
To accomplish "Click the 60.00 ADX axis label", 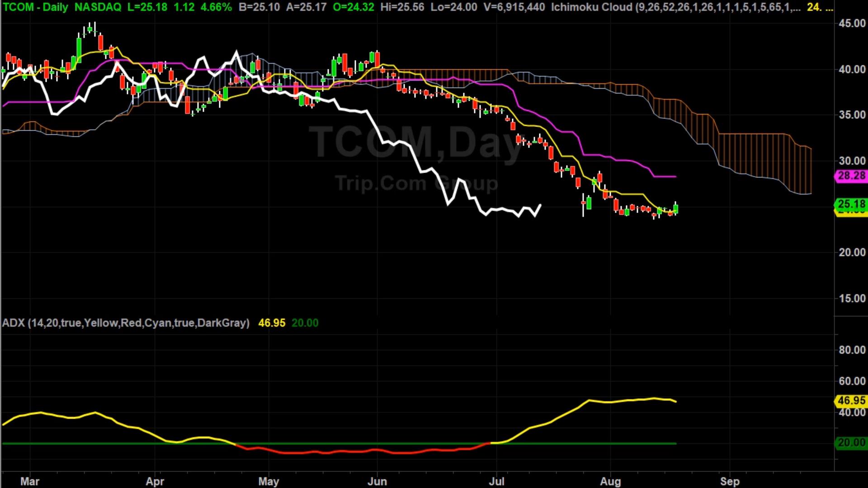I will click(852, 381).
